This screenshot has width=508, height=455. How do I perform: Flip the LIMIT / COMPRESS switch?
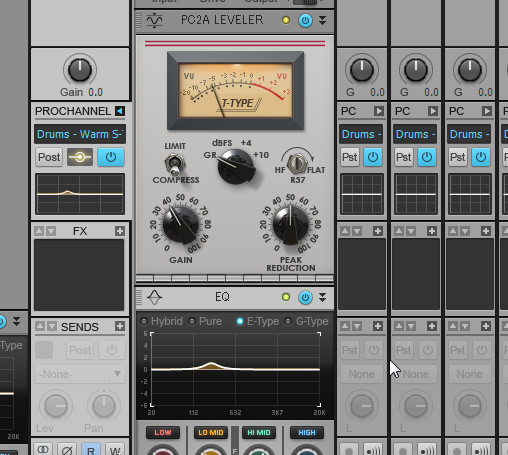tap(175, 164)
